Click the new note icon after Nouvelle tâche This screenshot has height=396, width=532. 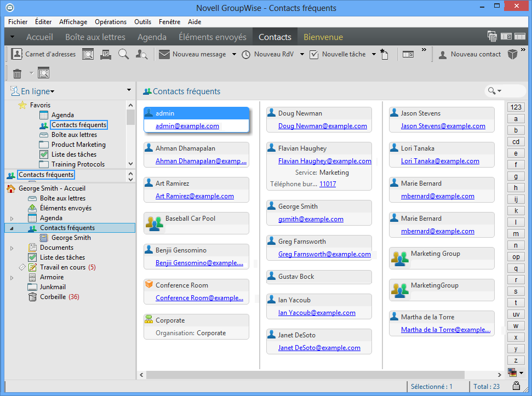[384, 54]
